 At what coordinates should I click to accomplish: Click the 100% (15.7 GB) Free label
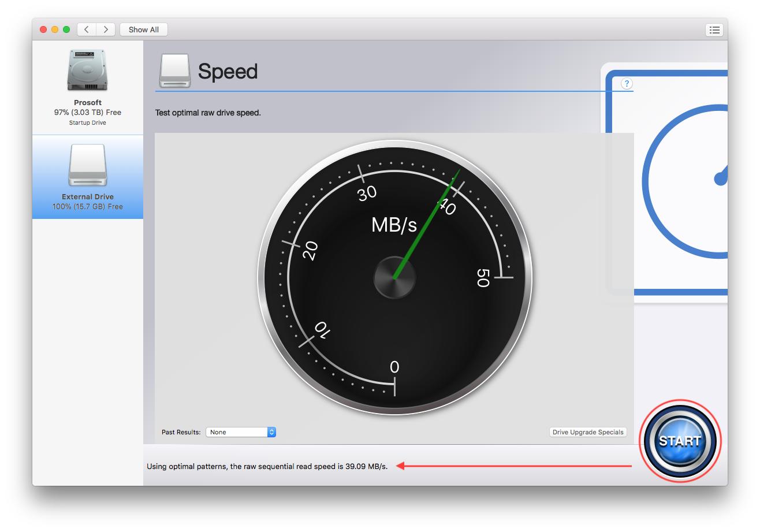click(x=87, y=206)
